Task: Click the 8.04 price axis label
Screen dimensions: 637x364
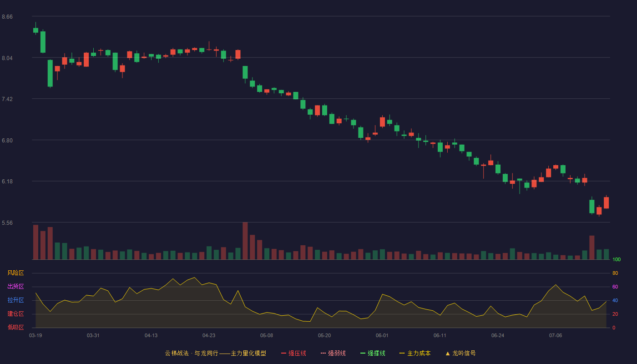Action: 7,58
